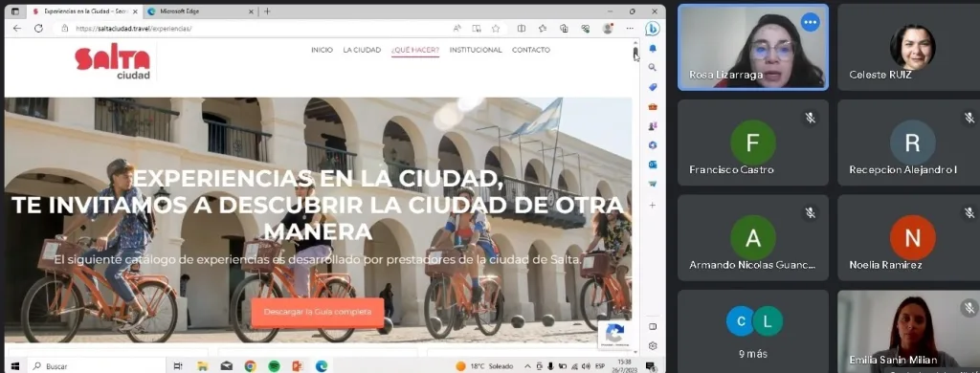This screenshot has width=980, height=373.
Task: Click Descargar la Guía completa button
Action: coord(318,312)
